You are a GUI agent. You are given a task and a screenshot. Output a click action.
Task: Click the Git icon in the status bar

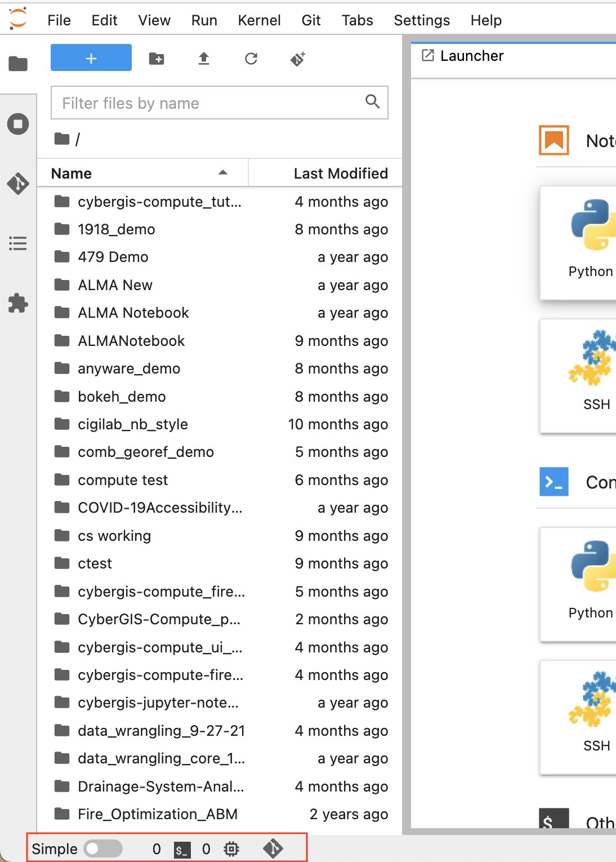(x=273, y=848)
